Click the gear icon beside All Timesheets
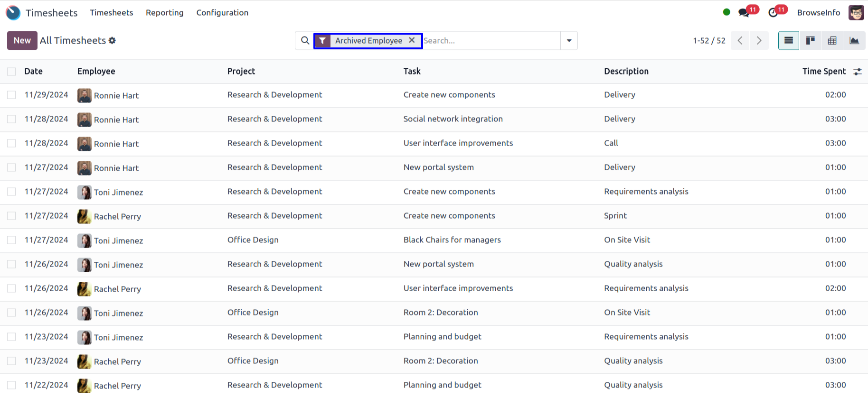Image resolution: width=868 pixels, height=397 pixels. (x=112, y=41)
